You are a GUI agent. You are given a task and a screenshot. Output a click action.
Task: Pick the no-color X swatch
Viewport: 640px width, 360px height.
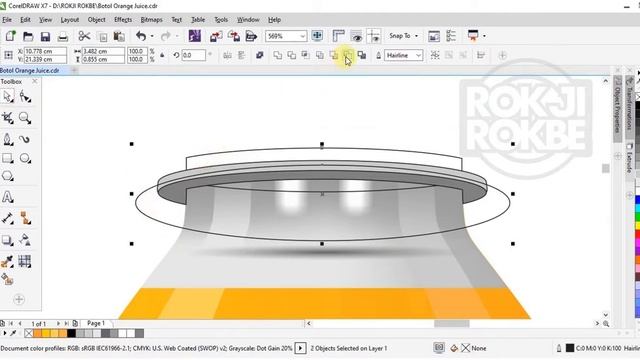pos(29,333)
